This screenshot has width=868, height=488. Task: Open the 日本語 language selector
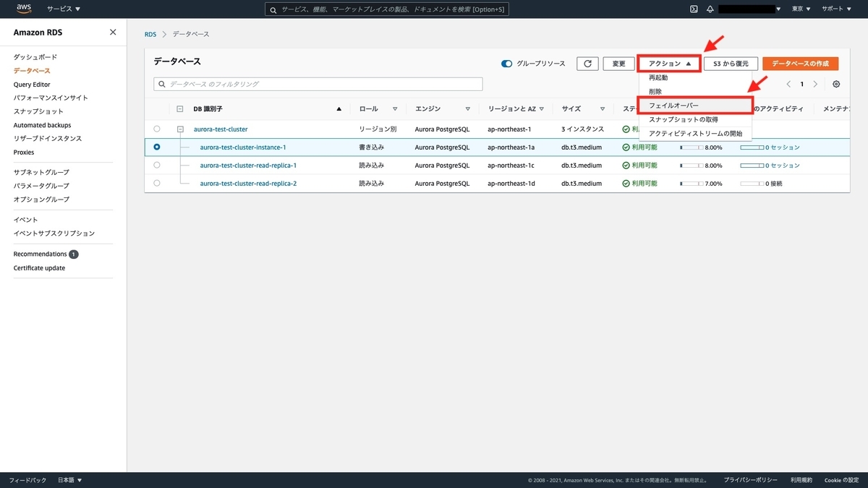(69, 480)
